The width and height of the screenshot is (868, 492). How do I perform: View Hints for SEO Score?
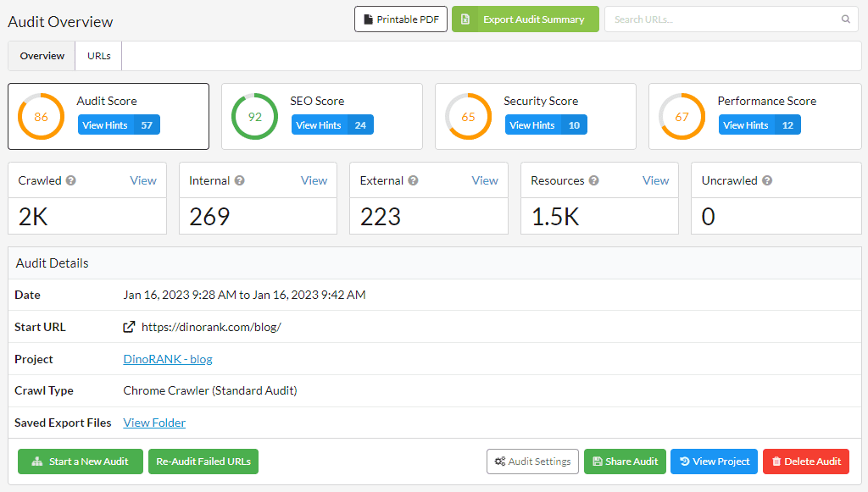coord(331,125)
